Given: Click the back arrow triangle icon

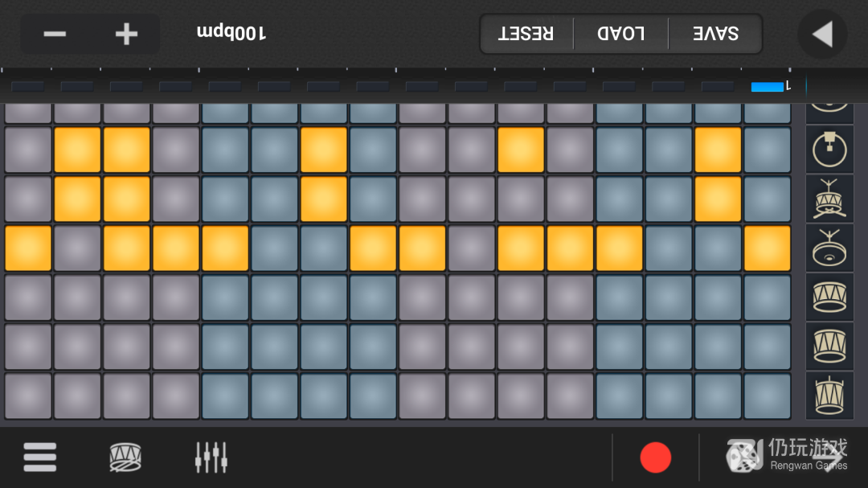Looking at the screenshot, I should click(x=823, y=35).
